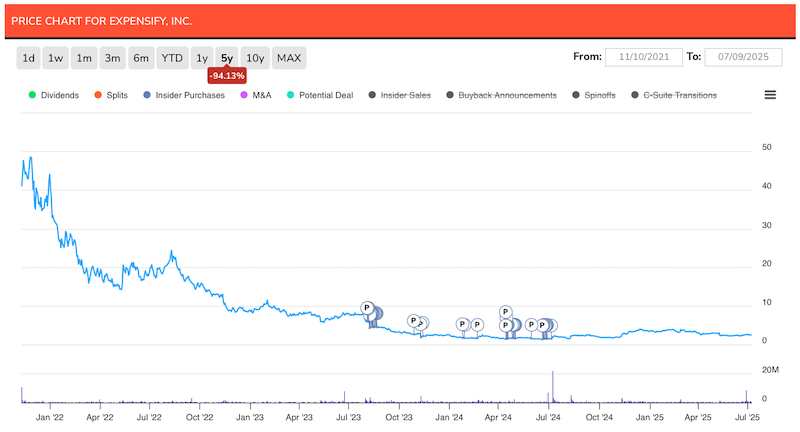Click the chart title 'PRICE CHART FOR EXPENSIFY, INC.'
The width and height of the screenshot is (800, 432).
[102, 21]
